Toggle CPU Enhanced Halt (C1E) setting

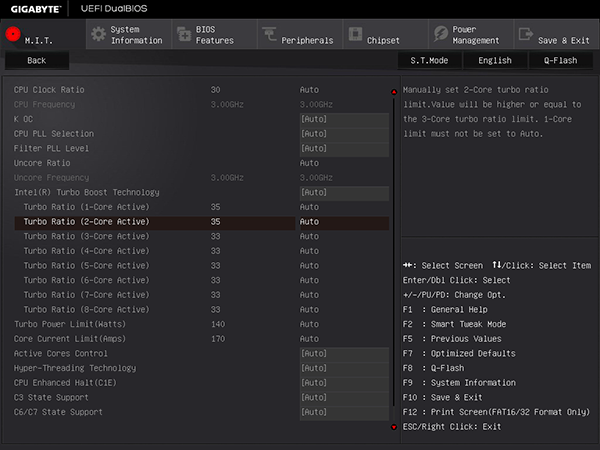pyautogui.click(x=343, y=382)
